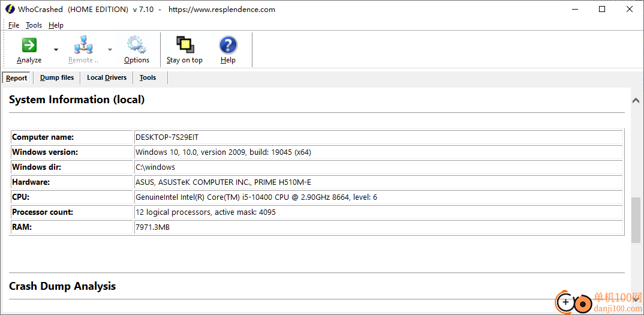The height and width of the screenshot is (315, 644).
Task: Click the scrollbar down arrow
Action: 636,300
